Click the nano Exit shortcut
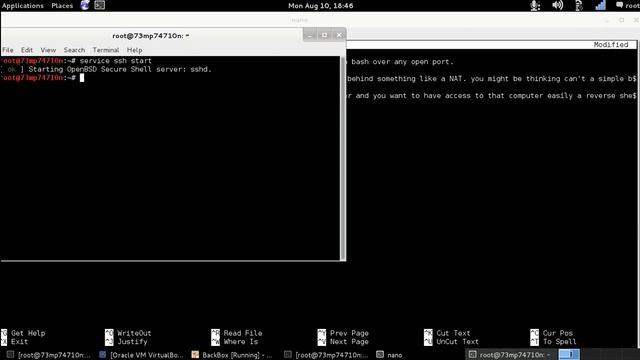 pyautogui.click(x=15, y=342)
